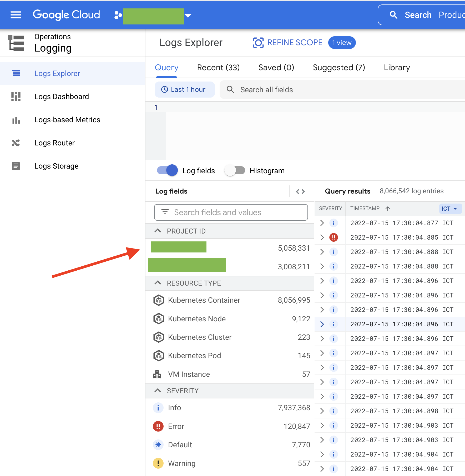The width and height of the screenshot is (465, 476).
Task: Click the Default severity asterisk icon
Action: (158, 445)
